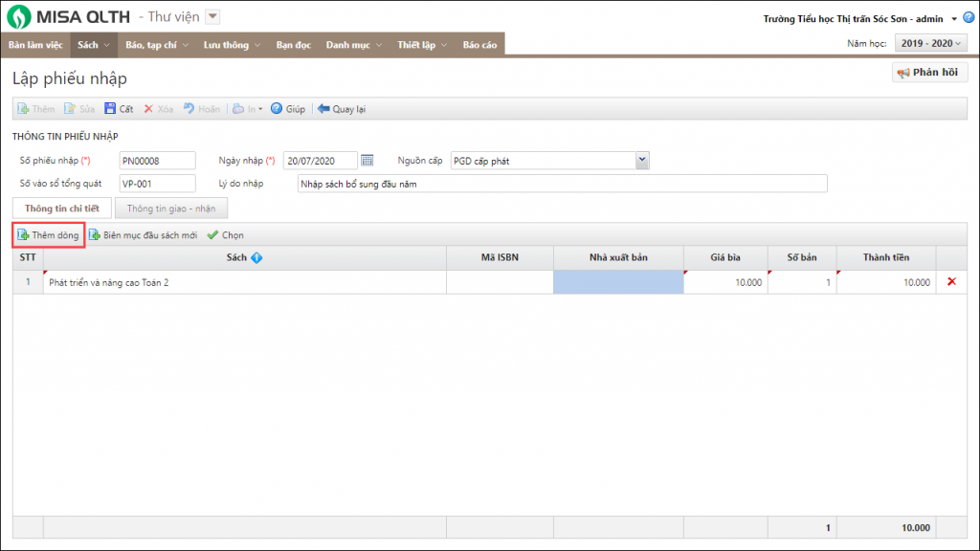This screenshot has width=980, height=551.
Task: Open the Báo cáo menu
Action: pos(479,44)
